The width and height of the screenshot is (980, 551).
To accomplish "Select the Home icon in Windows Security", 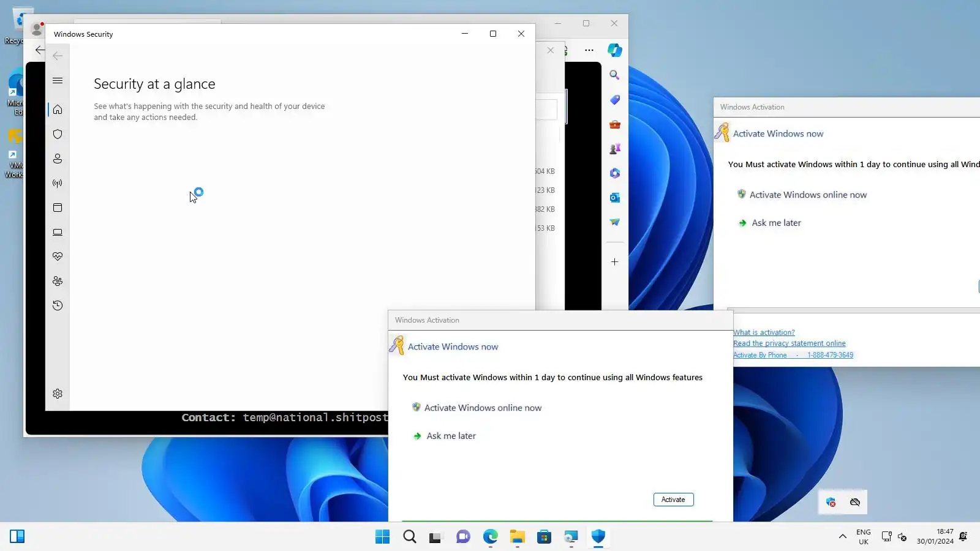I will click(x=58, y=110).
